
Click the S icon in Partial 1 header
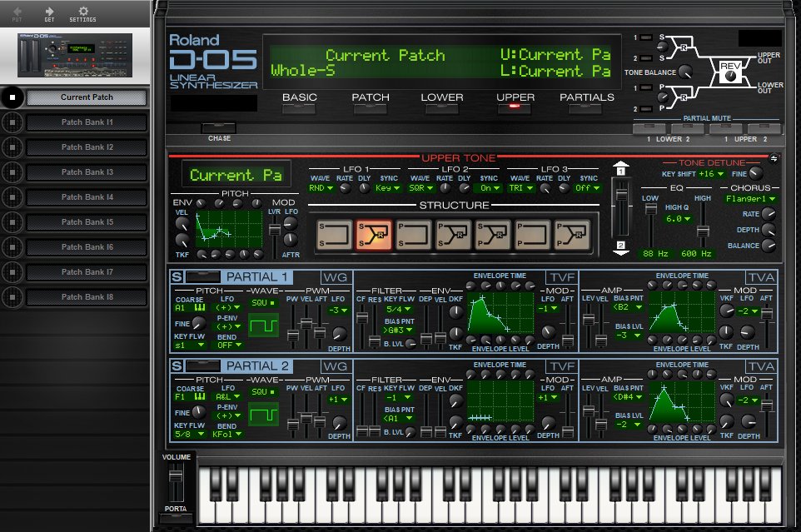pyautogui.click(x=177, y=276)
